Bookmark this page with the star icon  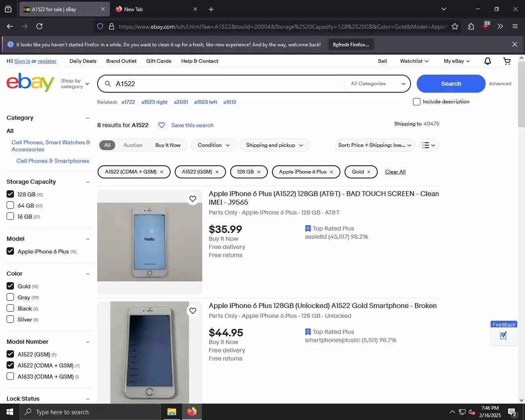(x=455, y=26)
